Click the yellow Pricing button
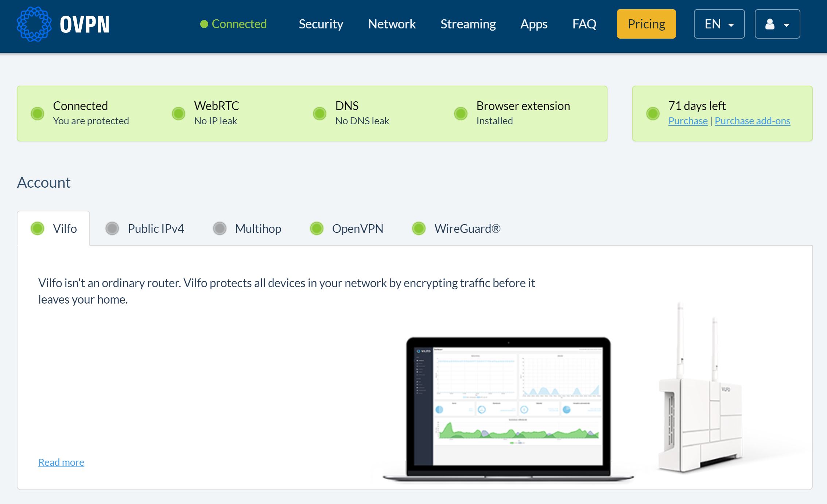 click(646, 24)
